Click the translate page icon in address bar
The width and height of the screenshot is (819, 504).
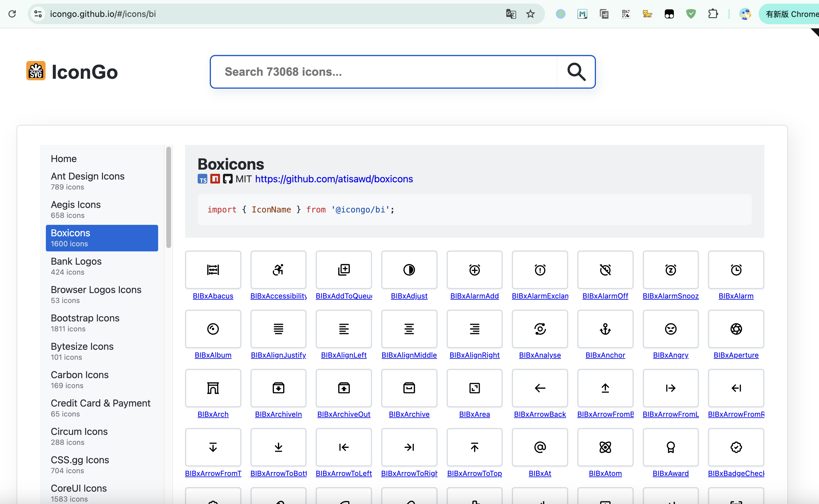click(511, 14)
